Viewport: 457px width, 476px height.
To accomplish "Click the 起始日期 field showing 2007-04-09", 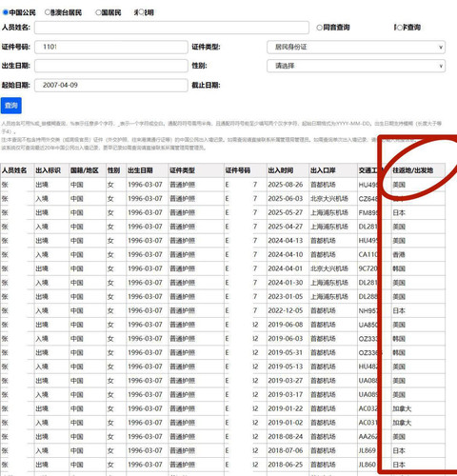I will point(111,85).
